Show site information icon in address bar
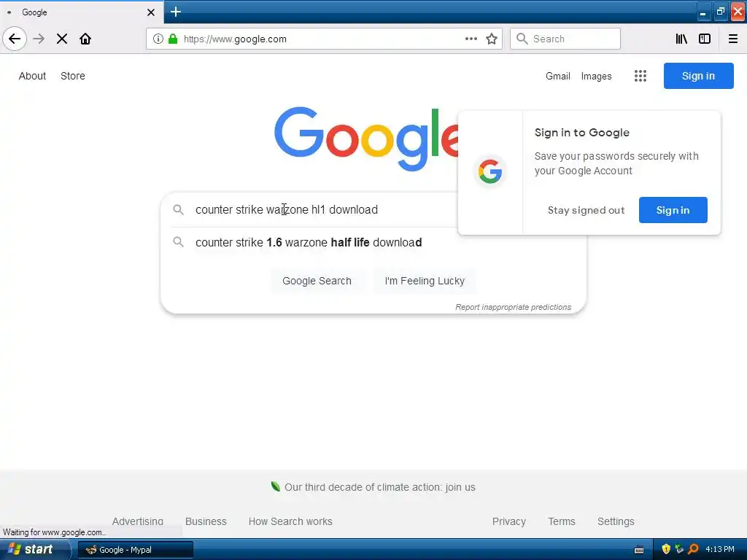 (x=158, y=39)
